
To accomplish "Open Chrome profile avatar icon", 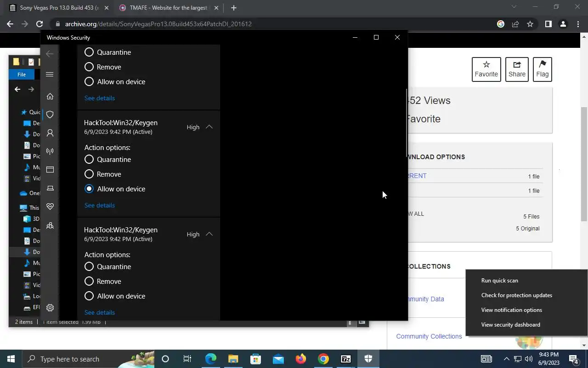I will coord(563,24).
